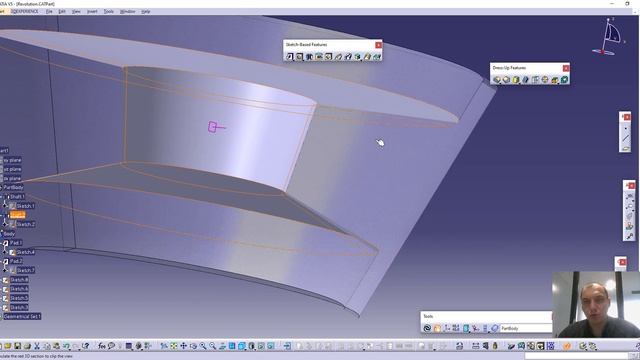Select the Plane tool in right vertical toolbar
This screenshot has width=640, height=360.
pyautogui.click(x=626, y=148)
